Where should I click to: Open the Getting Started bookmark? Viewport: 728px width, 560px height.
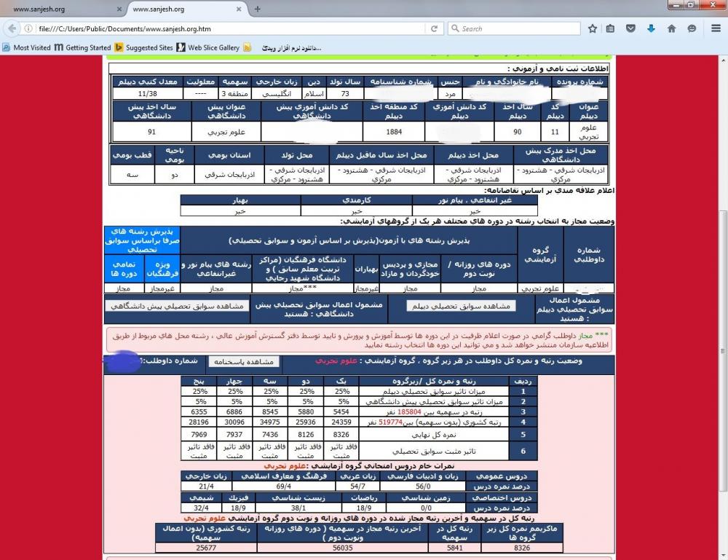[83, 47]
